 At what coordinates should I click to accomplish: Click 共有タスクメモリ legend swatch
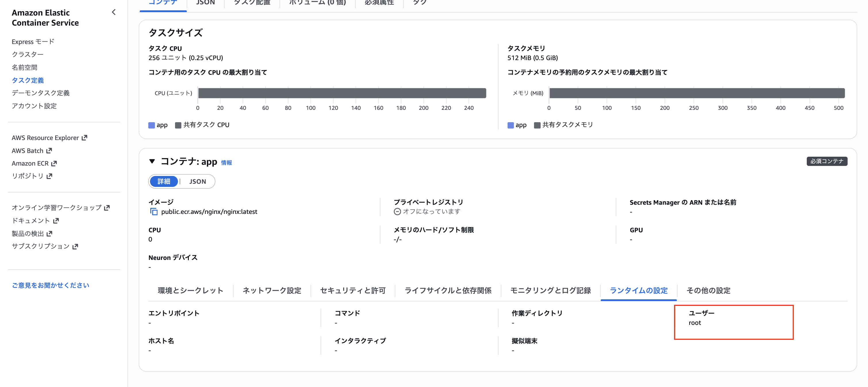tap(537, 125)
